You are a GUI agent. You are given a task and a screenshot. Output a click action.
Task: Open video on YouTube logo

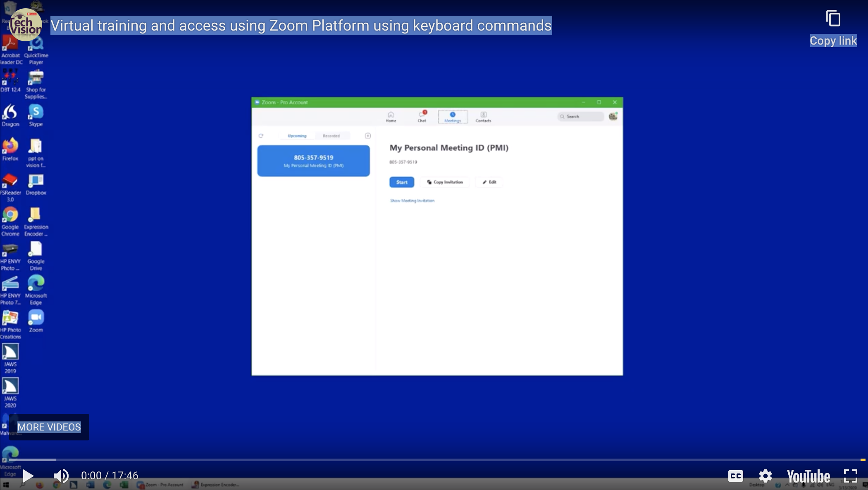tap(808, 476)
